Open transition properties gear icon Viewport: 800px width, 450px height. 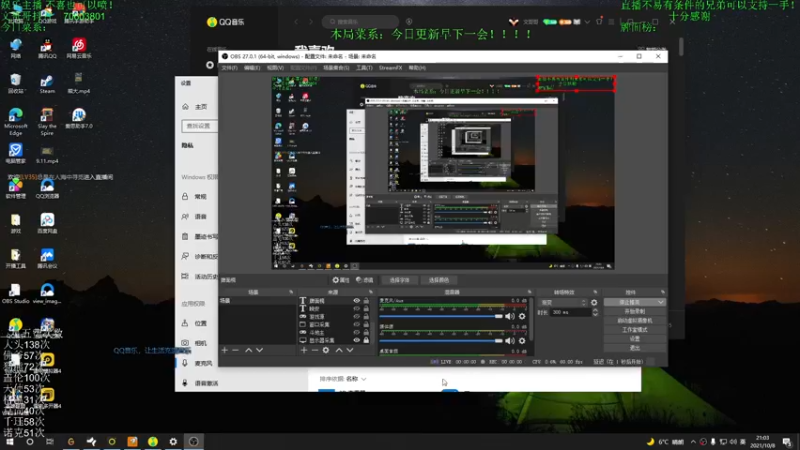click(594, 303)
